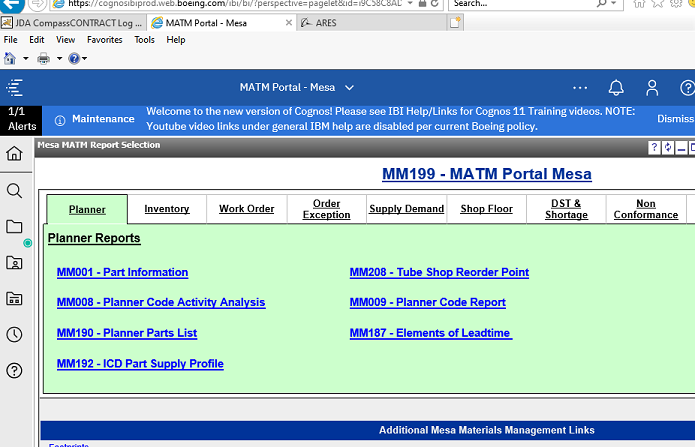This screenshot has width=695, height=447.
Task: Open the Search magnifier in sidebar
Action: pos(14,191)
